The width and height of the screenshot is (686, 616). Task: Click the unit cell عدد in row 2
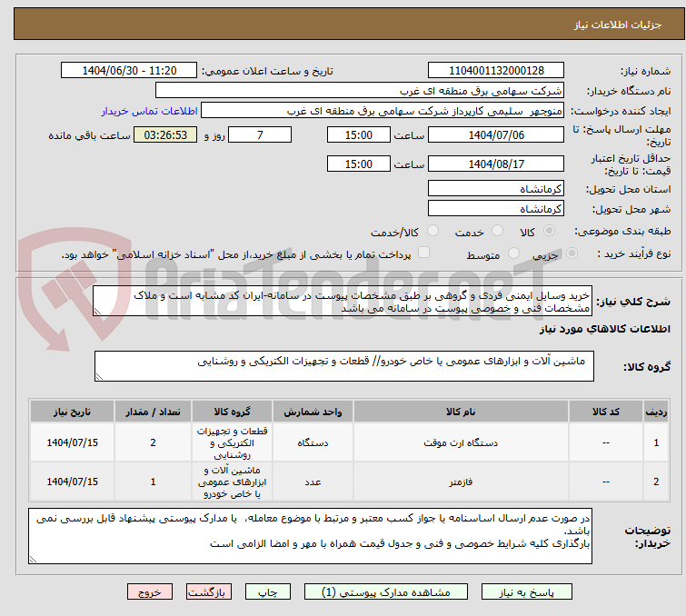[x=313, y=482]
